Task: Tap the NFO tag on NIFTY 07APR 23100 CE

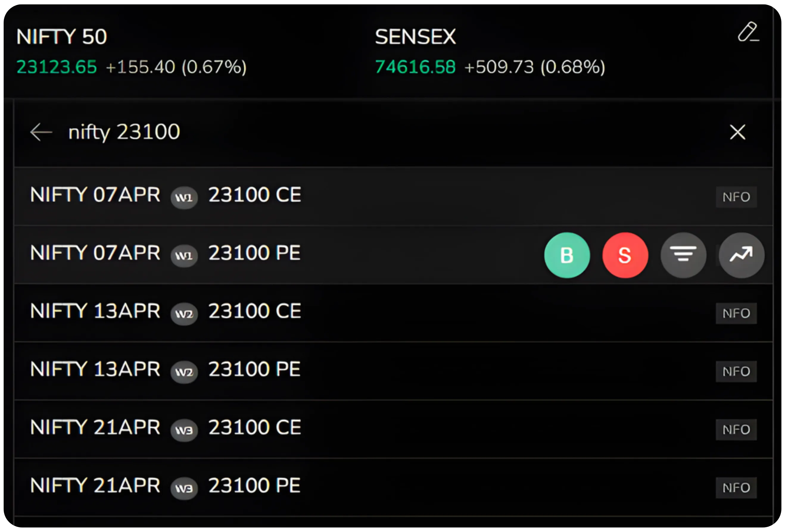Action: pos(736,196)
